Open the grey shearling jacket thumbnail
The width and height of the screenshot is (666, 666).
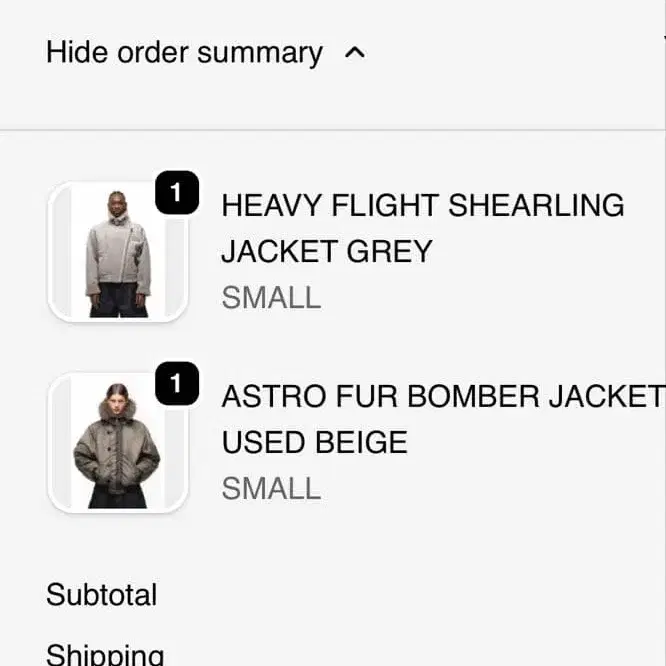(x=118, y=252)
